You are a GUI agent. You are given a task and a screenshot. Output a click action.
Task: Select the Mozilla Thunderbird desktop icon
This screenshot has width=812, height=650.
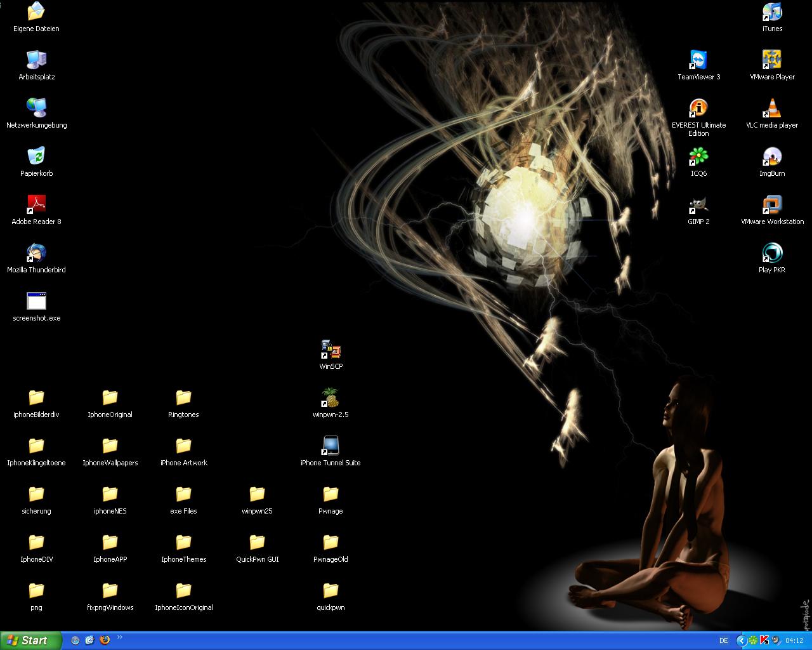click(36, 253)
